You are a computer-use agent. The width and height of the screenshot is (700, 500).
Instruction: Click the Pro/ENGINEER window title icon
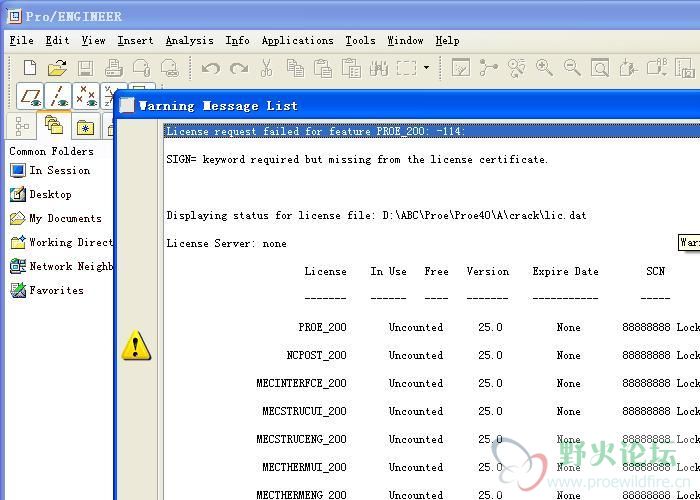click(x=14, y=17)
